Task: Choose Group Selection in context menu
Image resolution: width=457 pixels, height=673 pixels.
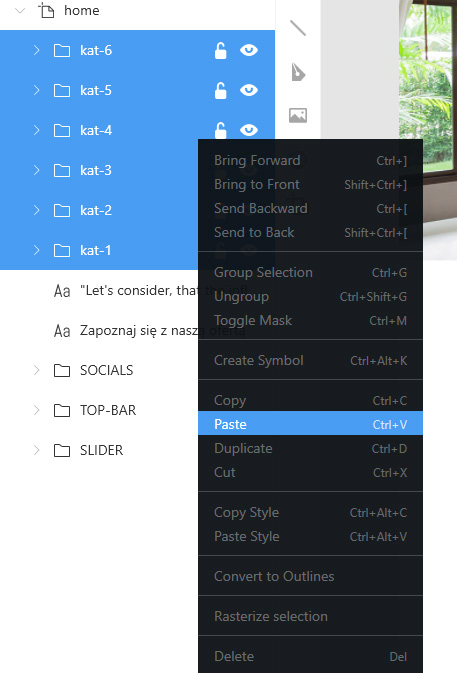Action: tap(310, 273)
